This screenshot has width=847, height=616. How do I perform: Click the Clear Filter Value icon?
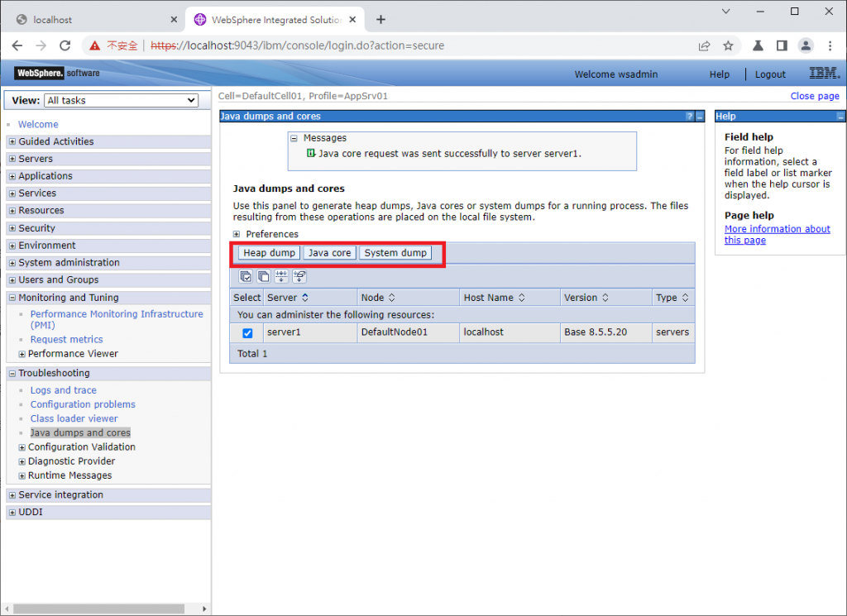[299, 276]
